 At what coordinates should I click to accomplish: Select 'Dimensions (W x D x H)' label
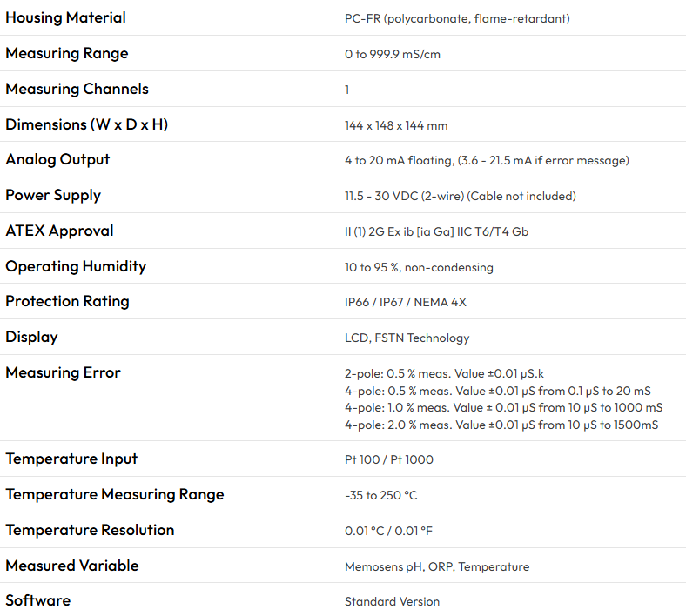pos(87,124)
